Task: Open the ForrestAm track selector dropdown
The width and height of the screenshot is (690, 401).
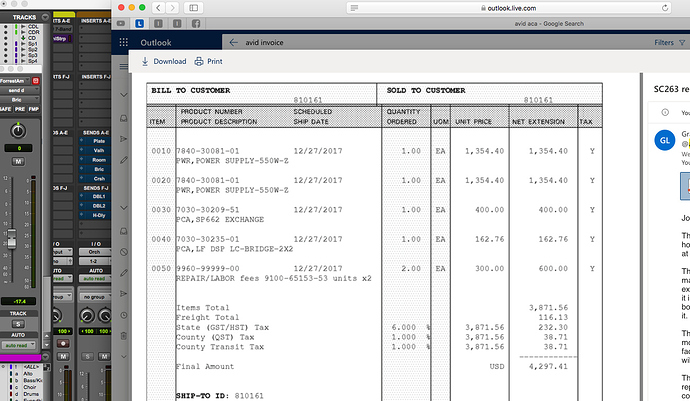Action: coord(15,81)
